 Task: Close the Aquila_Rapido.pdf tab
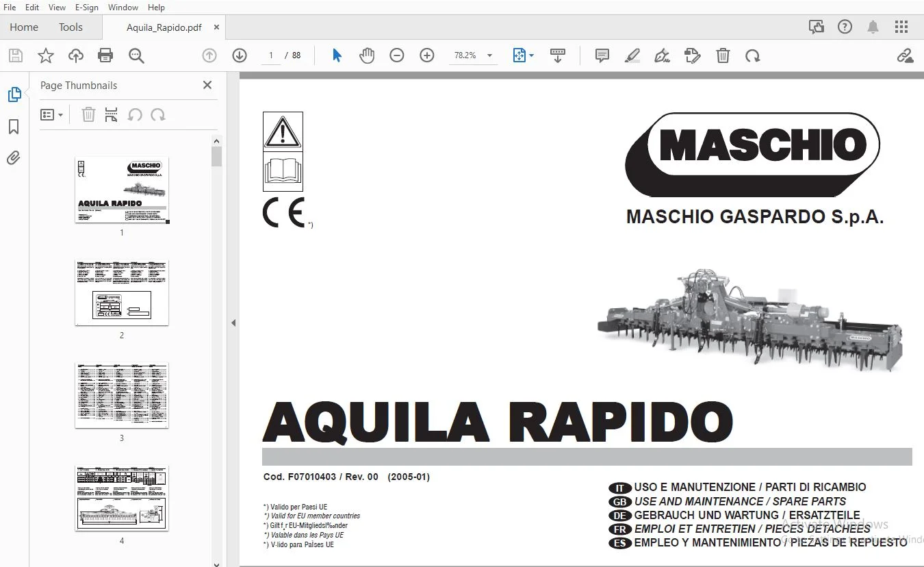click(217, 27)
